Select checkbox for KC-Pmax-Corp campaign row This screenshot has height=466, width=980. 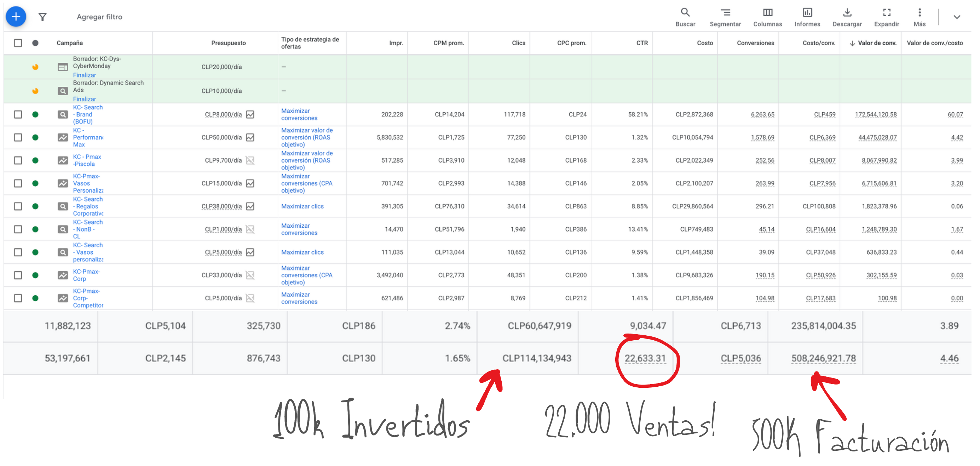pyautogui.click(x=18, y=275)
